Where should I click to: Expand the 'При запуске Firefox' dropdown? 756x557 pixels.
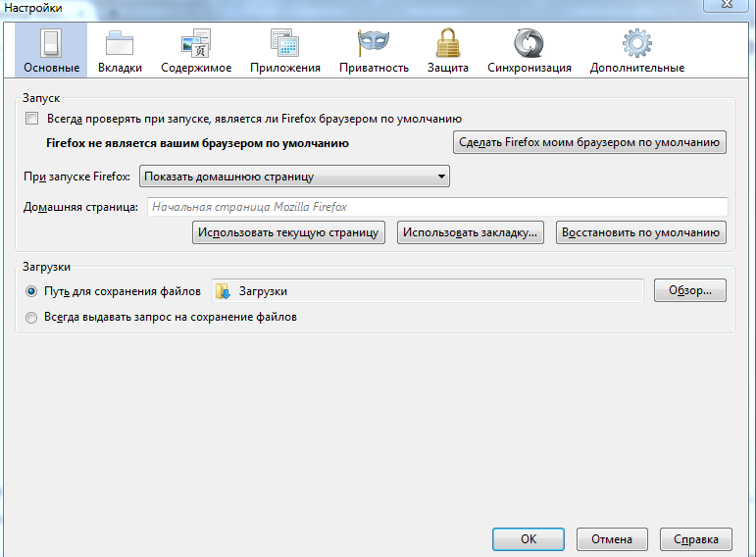294,177
